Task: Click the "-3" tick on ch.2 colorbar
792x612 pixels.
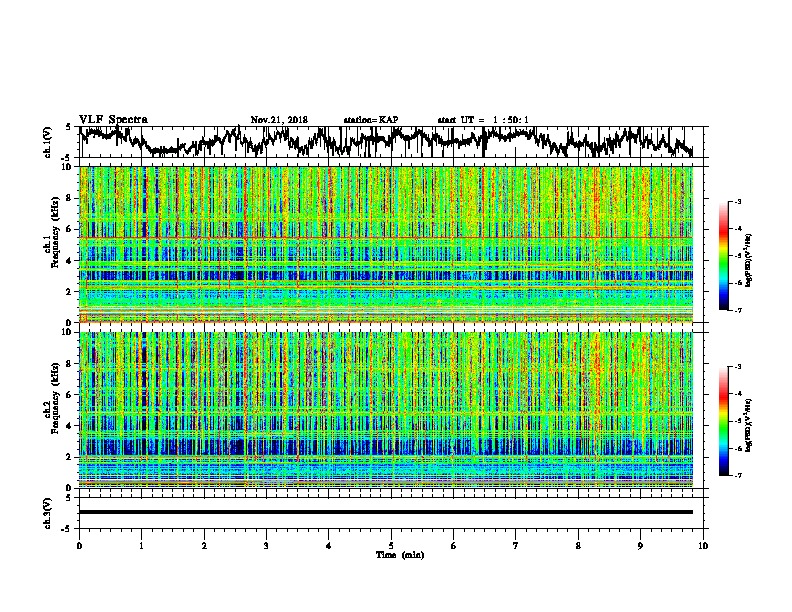Action: [737, 367]
